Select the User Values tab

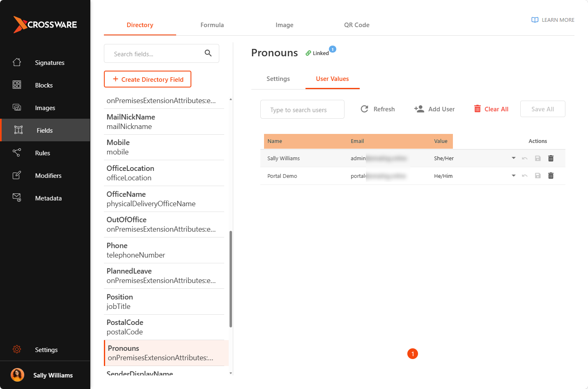(333, 79)
